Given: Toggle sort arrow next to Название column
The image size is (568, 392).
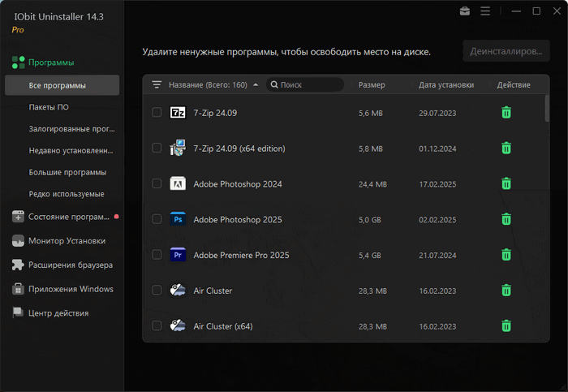Looking at the screenshot, I should pyautogui.click(x=256, y=84).
